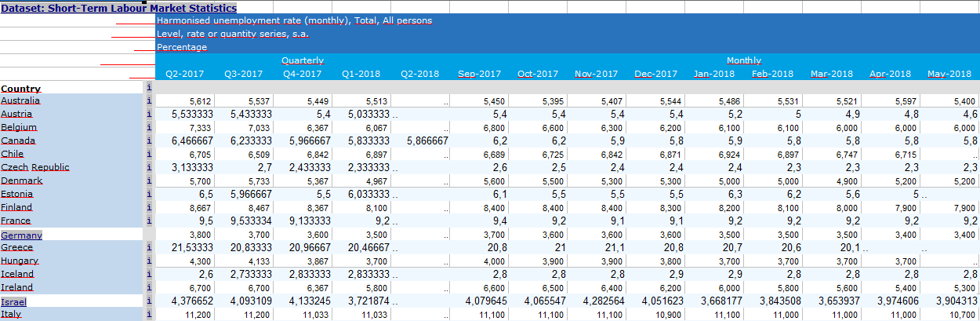Open the info icon beside Belgium
Viewport: 980px width, 321px height.
(x=149, y=127)
